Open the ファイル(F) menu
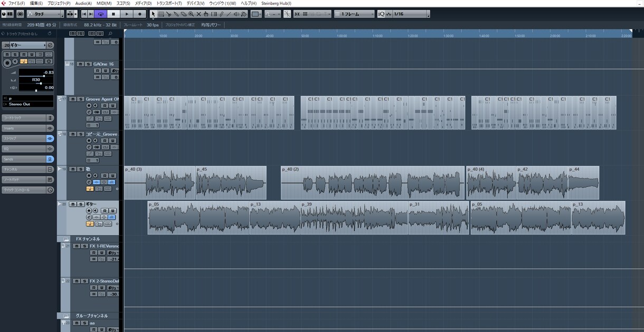Image resolution: width=644 pixels, height=332 pixels. click(16, 3)
